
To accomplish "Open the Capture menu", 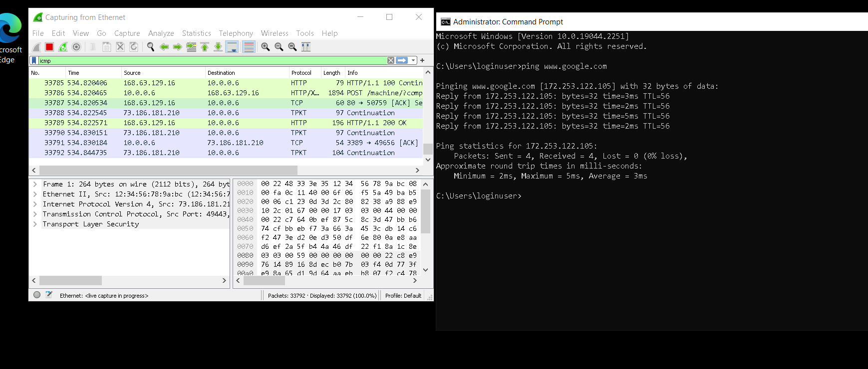I will click(x=127, y=33).
